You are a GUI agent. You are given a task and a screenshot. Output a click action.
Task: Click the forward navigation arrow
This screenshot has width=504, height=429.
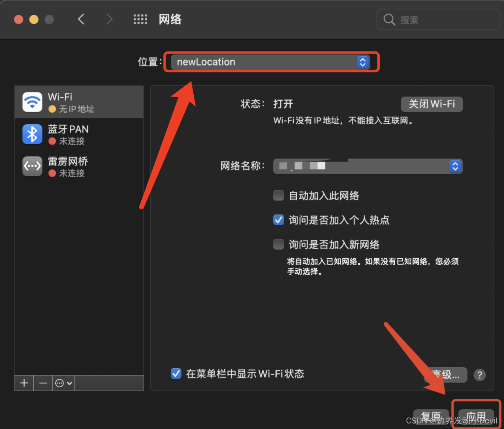[109, 19]
